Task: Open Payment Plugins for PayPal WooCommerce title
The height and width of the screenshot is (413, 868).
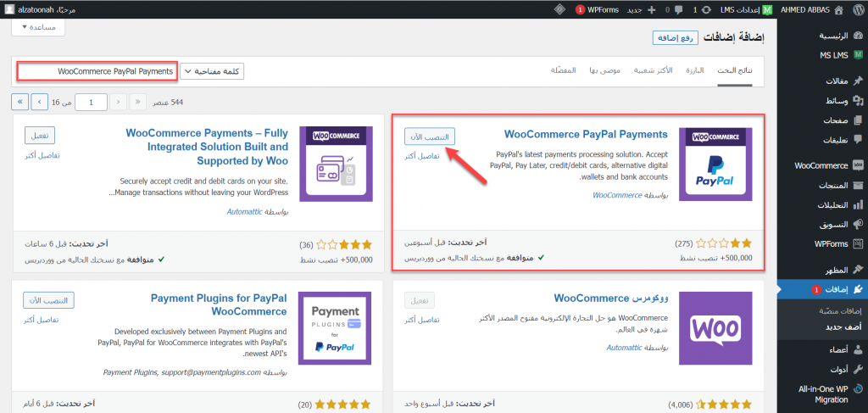Action: coord(219,304)
